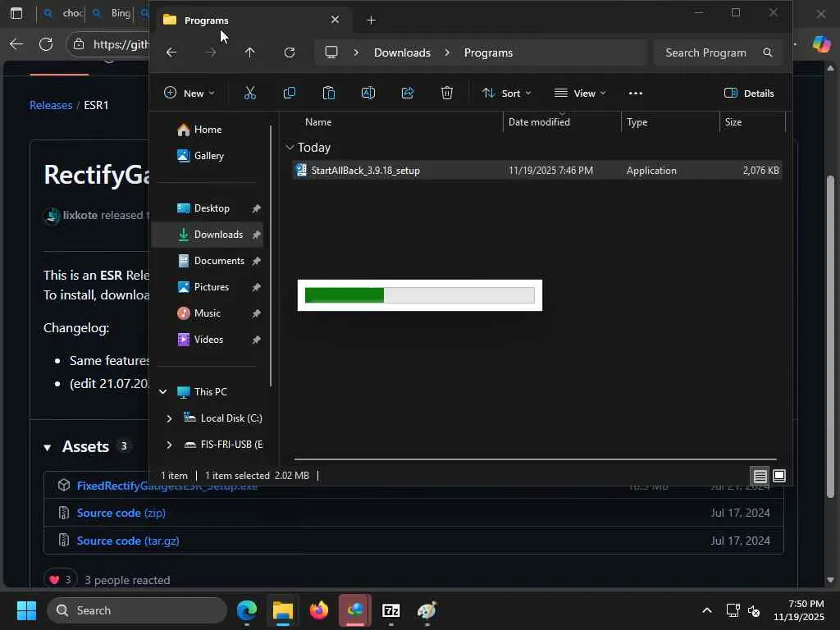Sort by Type column header
This screenshot has height=630, width=840.
[637, 122]
